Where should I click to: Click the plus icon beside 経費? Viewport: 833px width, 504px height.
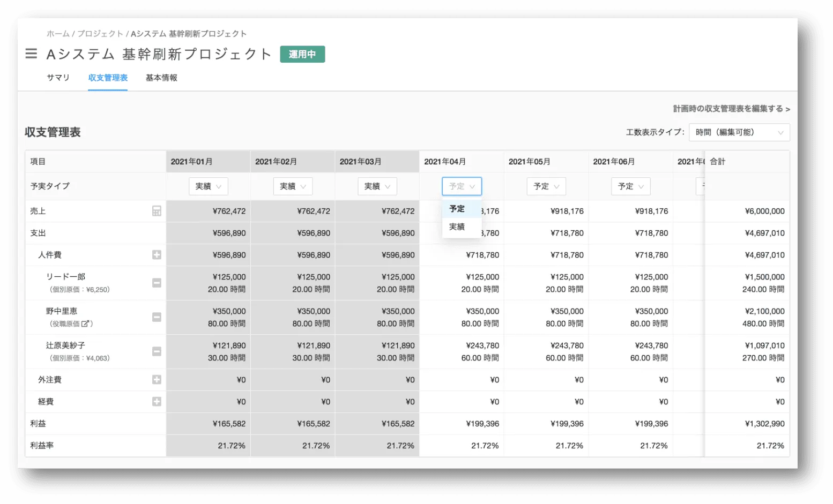pos(156,401)
